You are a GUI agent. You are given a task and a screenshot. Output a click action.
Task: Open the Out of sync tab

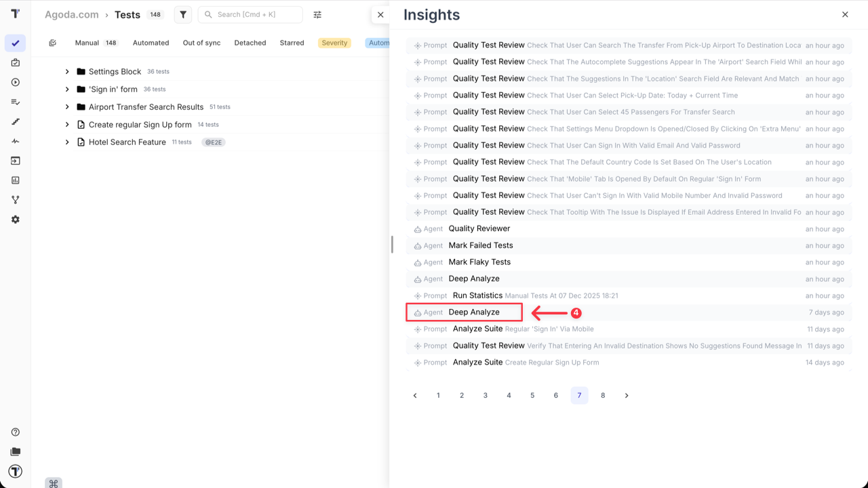click(x=201, y=42)
